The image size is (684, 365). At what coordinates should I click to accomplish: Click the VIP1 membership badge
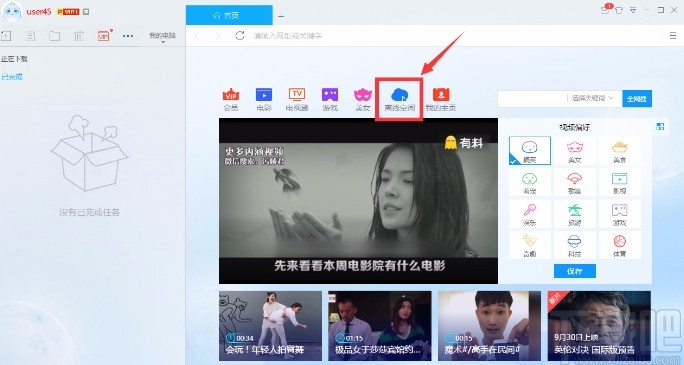click(68, 12)
